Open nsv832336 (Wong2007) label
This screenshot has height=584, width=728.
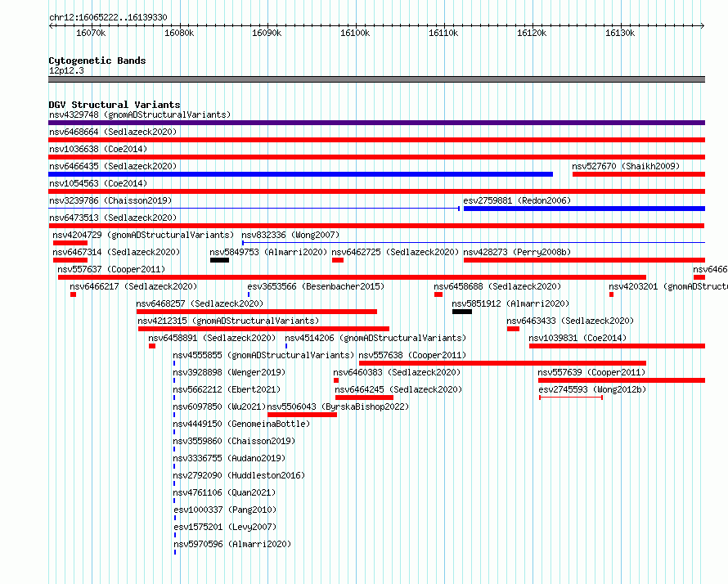pos(290,235)
